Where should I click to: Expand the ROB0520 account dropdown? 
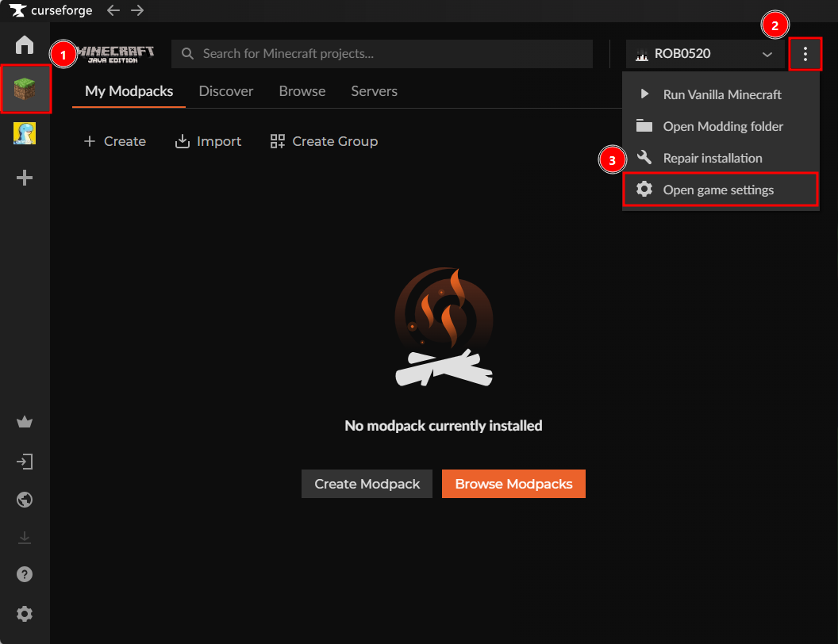[705, 54]
